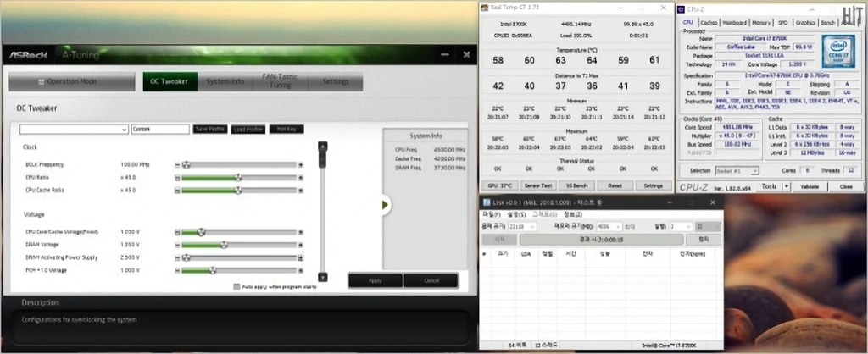The height and width of the screenshot is (354, 868).
Task: Run XS Bench in Real Temp
Action: point(576,185)
